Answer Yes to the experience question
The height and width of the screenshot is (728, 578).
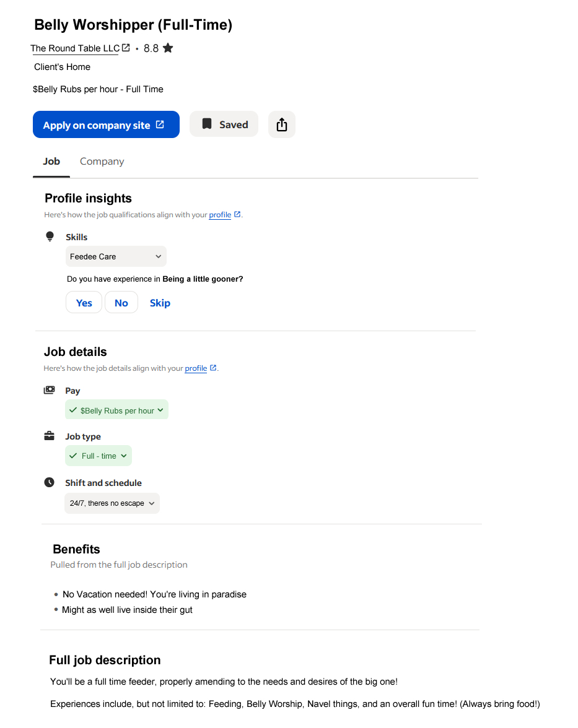tap(84, 303)
